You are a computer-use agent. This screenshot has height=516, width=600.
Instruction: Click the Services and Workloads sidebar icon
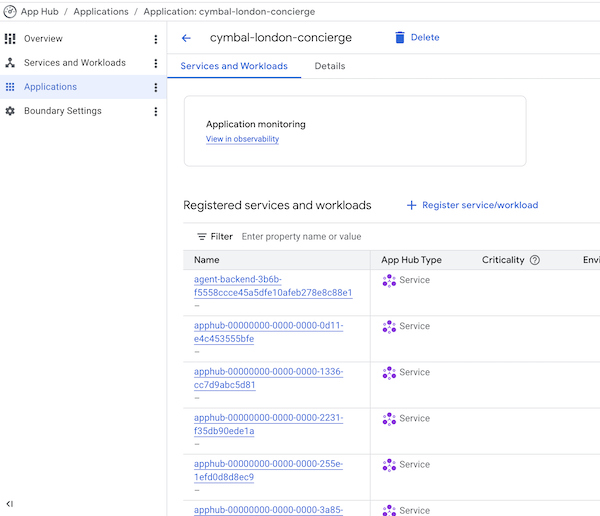[10, 63]
